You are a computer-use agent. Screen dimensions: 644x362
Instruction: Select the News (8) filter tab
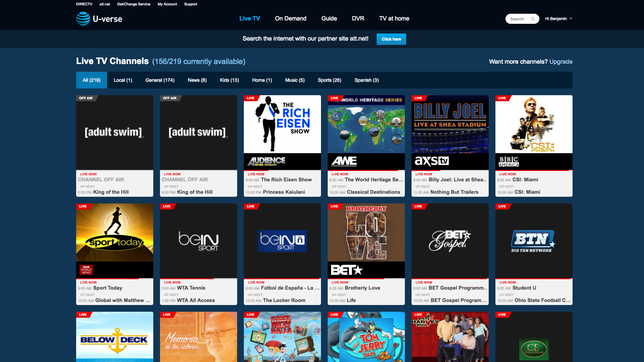click(x=197, y=80)
